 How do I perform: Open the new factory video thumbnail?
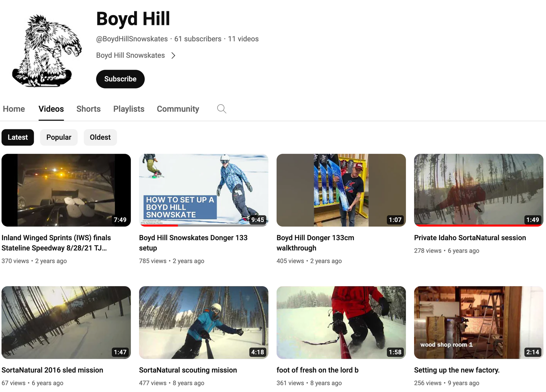point(479,322)
